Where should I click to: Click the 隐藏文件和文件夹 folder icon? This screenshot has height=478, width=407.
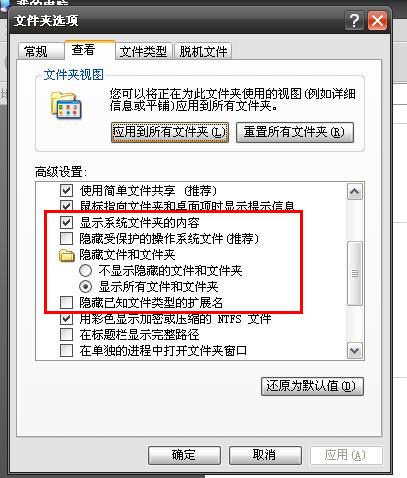(x=67, y=255)
